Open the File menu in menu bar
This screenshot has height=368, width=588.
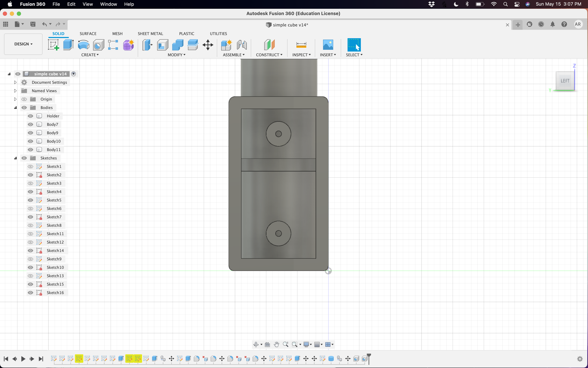[56, 4]
